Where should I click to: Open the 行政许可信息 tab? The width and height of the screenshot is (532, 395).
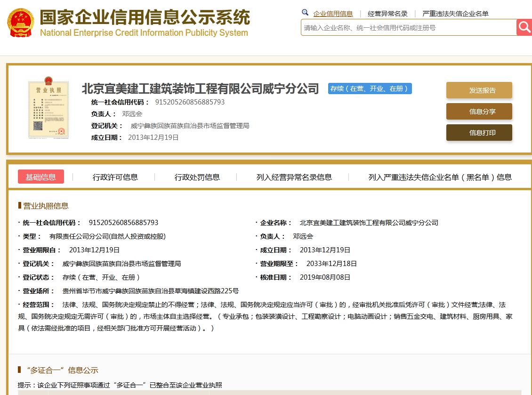115,177
